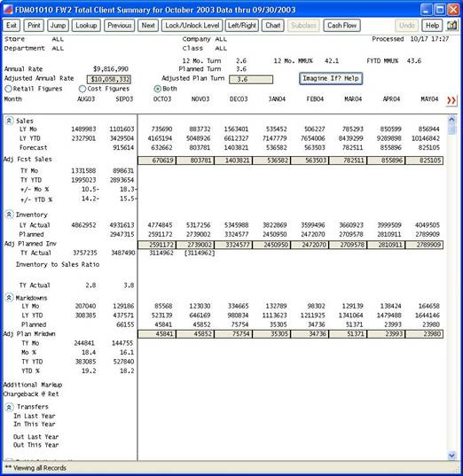The image size is (463, 476).
Task: Click the red double-arrow to show more months
Action: [451, 100]
